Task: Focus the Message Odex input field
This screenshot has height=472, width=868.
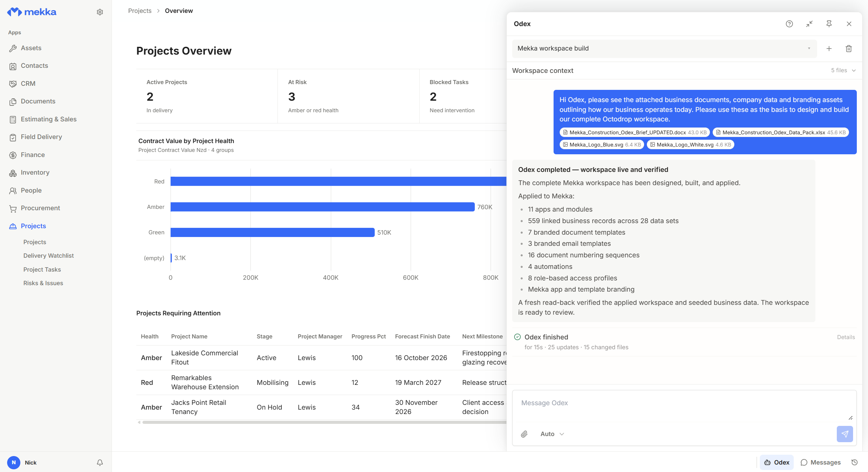Action: click(684, 406)
